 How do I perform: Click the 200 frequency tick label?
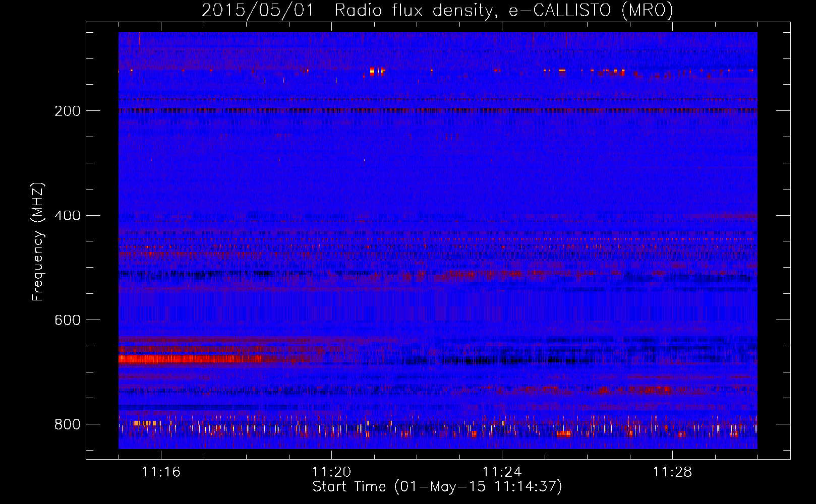[67, 111]
